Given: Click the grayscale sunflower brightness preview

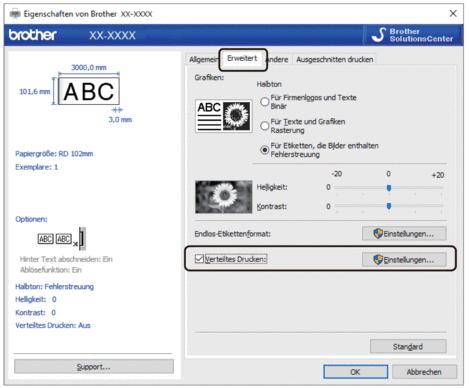Looking at the screenshot, I should [224, 197].
